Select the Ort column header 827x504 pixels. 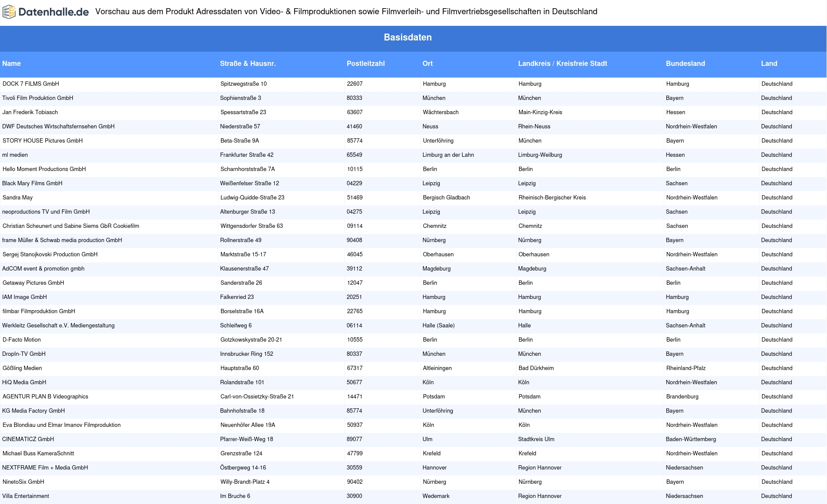pos(428,64)
